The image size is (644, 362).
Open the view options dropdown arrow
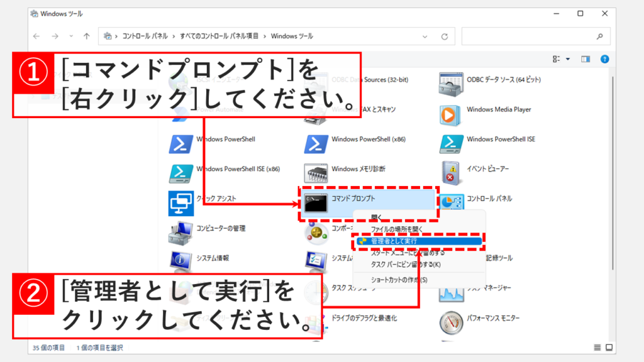[568, 59]
